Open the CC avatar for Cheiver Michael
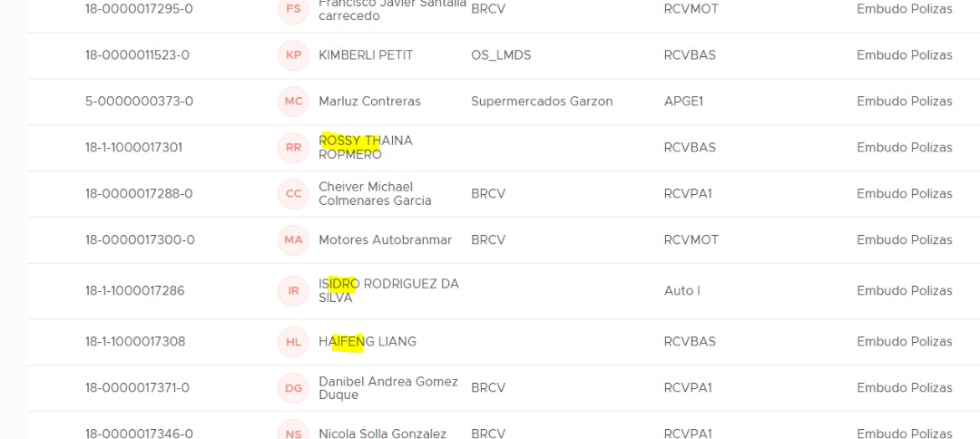Viewport: 980px width, 439px height. click(x=293, y=193)
